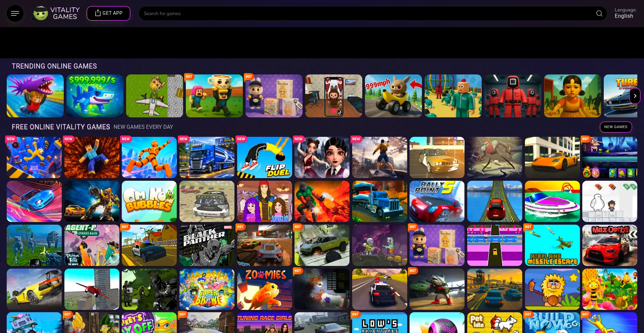Open the zombies purple cave game
This screenshot has height=333, width=644.
point(380,245)
